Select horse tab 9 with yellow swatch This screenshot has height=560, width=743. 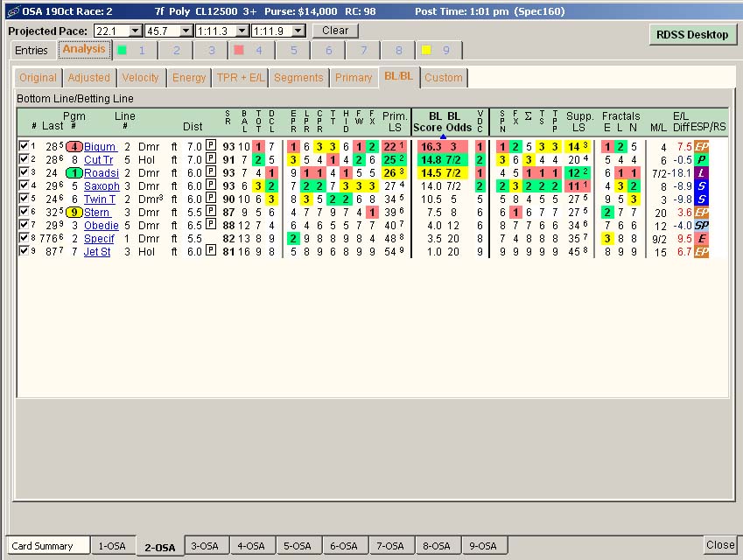tap(438, 50)
